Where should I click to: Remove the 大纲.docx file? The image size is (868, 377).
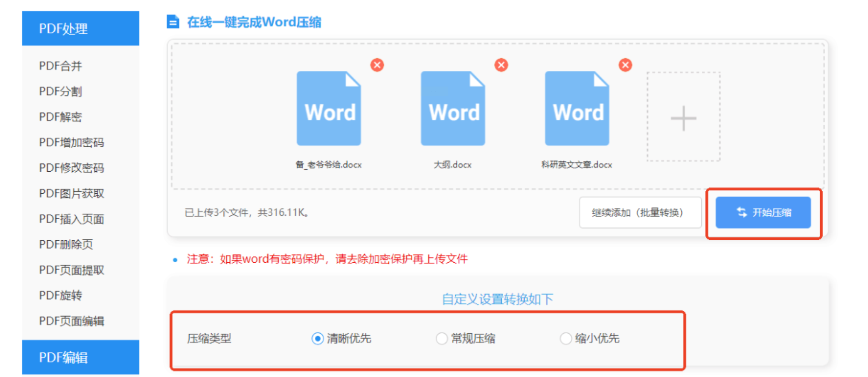pos(501,65)
